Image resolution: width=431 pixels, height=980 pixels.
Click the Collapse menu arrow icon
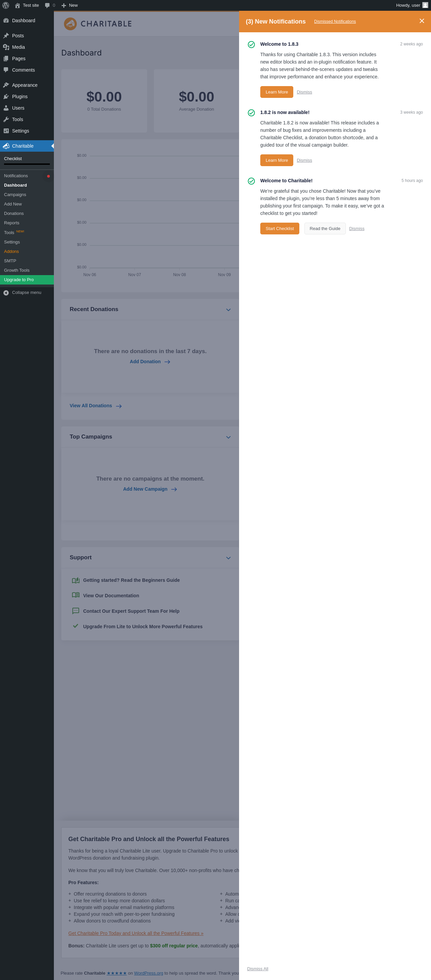tap(6, 293)
